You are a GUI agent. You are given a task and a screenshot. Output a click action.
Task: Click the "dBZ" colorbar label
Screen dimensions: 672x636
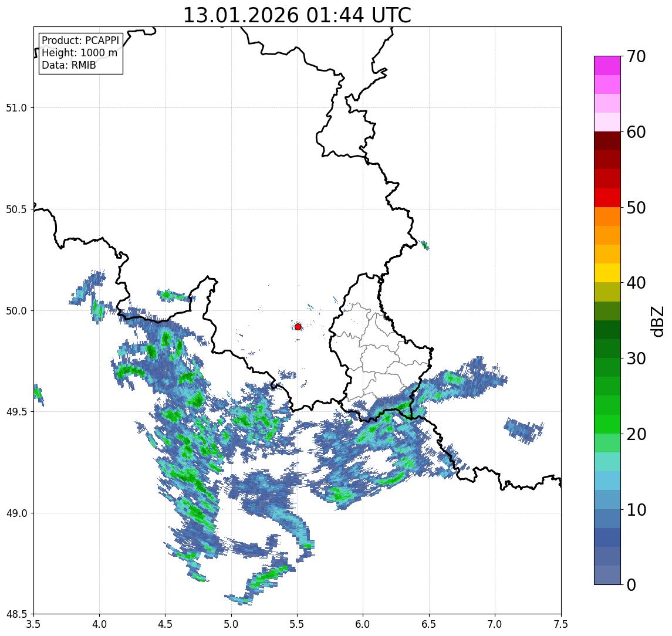[657, 321]
